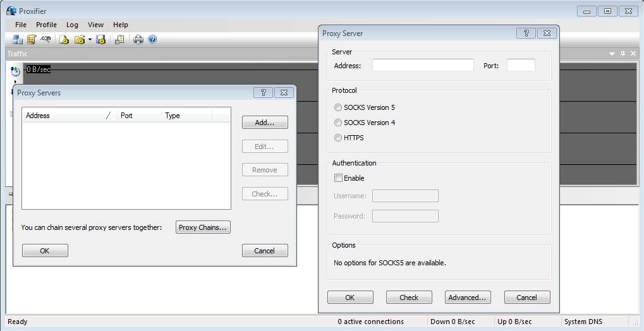
Task: Click help button on Proxy Servers dialog
Action: coord(264,92)
